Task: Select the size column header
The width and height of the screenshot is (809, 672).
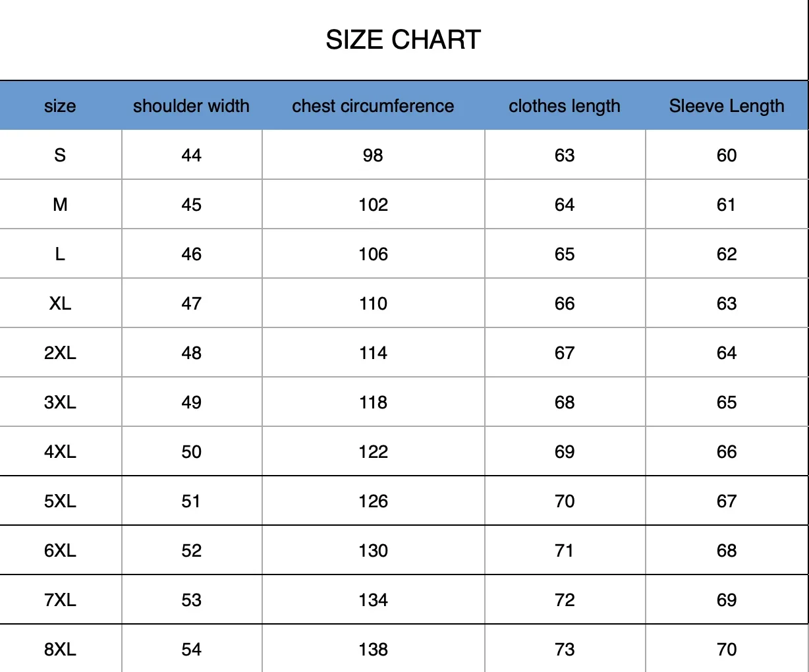Action: click(x=60, y=106)
